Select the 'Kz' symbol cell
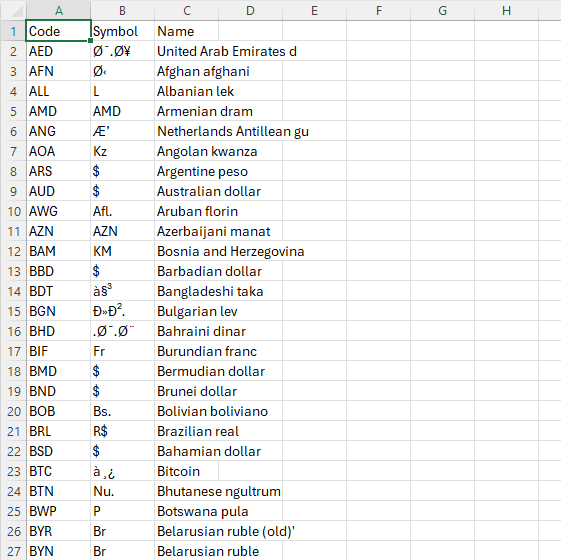The image size is (561, 560). pos(122,151)
